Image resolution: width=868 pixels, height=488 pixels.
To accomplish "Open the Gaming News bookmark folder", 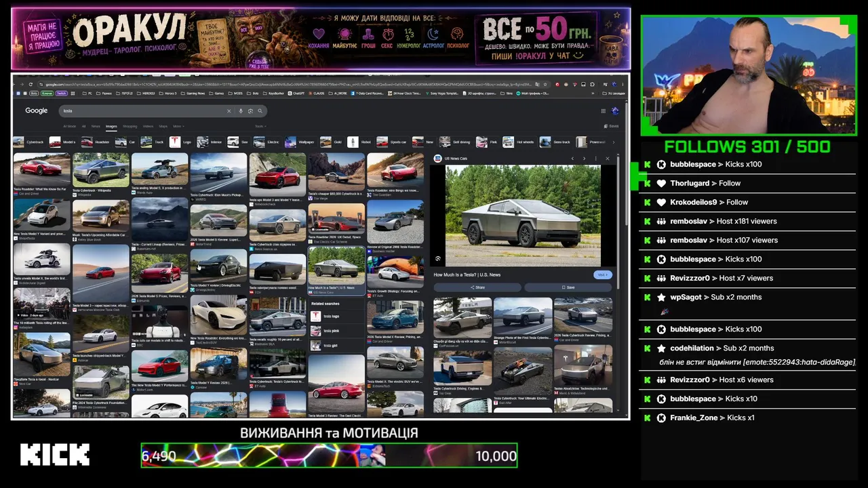I will [x=193, y=93].
